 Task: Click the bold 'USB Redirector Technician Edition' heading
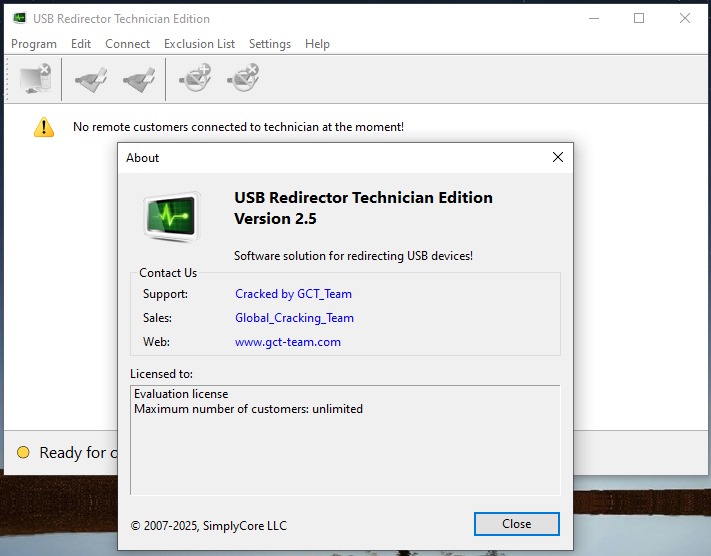363,198
